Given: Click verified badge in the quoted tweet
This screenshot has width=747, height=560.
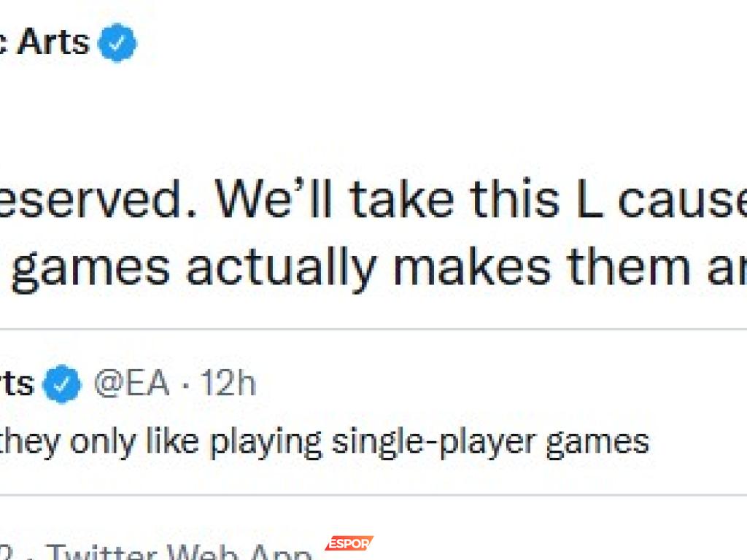Looking at the screenshot, I should point(62,385).
